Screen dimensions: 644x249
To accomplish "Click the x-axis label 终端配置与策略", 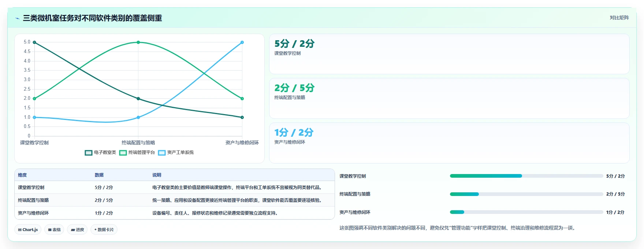I will tap(138, 143).
